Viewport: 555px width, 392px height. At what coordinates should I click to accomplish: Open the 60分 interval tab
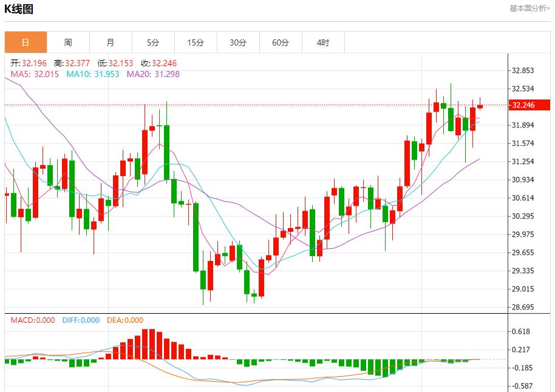[x=281, y=42]
